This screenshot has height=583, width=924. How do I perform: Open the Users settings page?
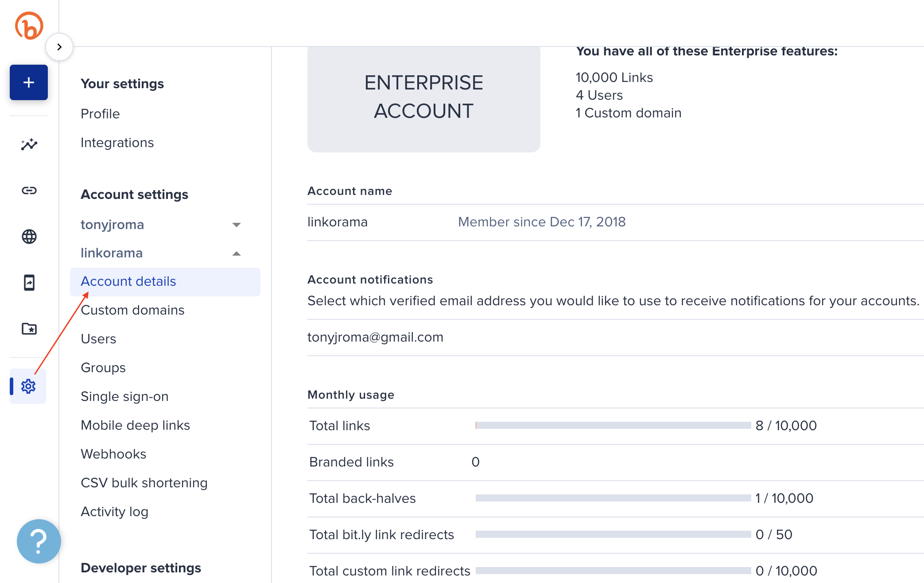(x=98, y=339)
